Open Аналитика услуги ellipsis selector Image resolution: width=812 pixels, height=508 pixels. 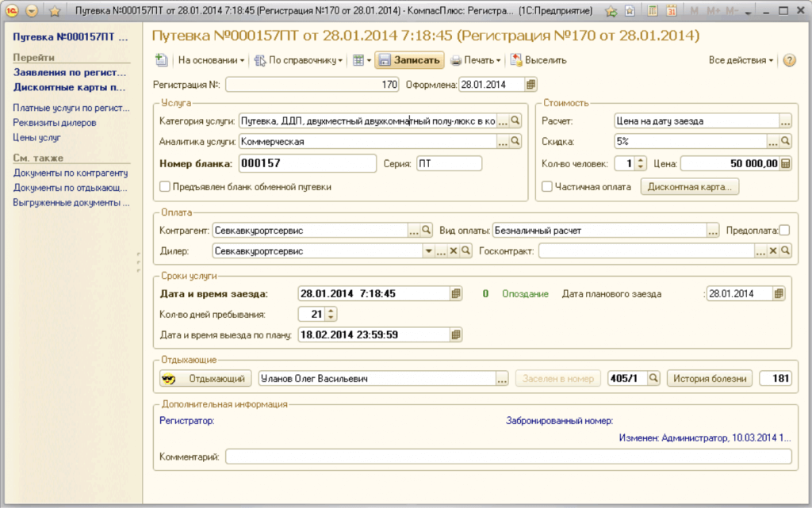(x=503, y=141)
